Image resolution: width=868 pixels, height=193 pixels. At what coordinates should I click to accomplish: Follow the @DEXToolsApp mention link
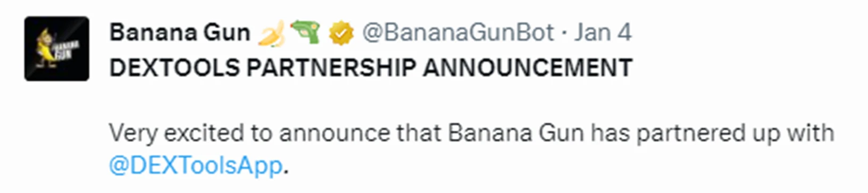pos(195,165)
